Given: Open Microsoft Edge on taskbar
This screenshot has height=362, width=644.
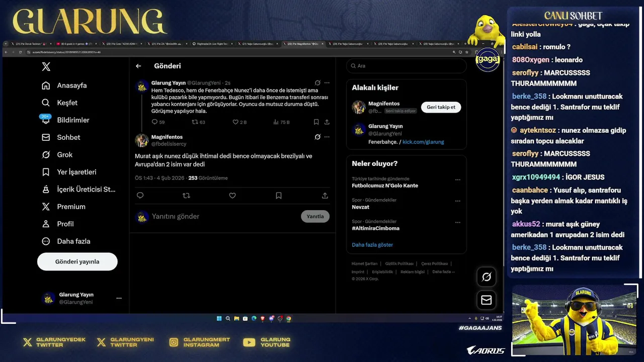Looking at the screenshot, I should point(254,318).
